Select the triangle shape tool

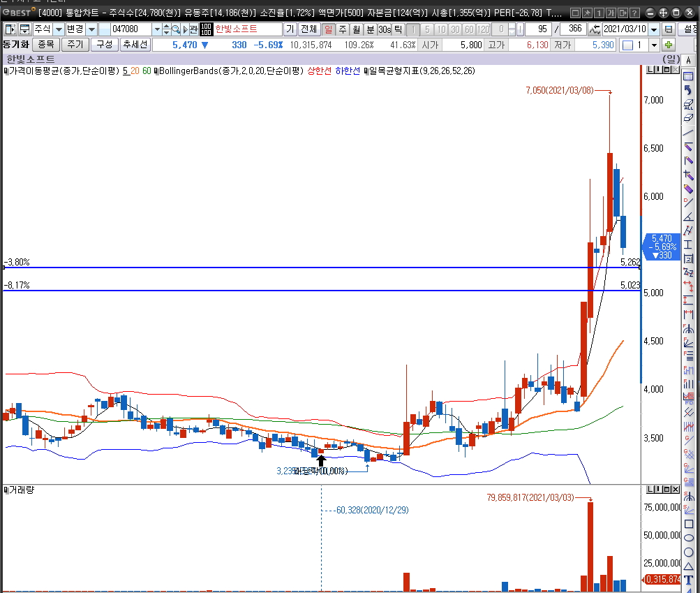point(688,566)
